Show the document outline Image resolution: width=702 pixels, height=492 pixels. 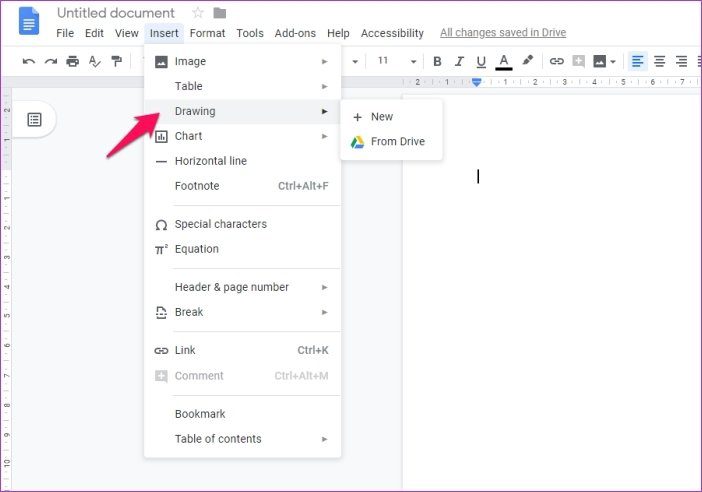pyautogui.click(x=34, y=120)
